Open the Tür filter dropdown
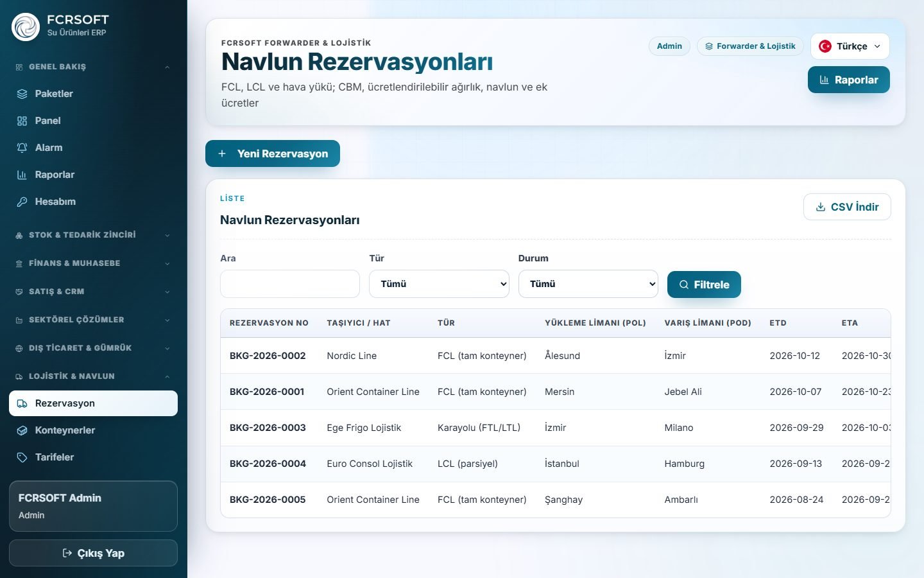The image size is (924, 578). 439,284
